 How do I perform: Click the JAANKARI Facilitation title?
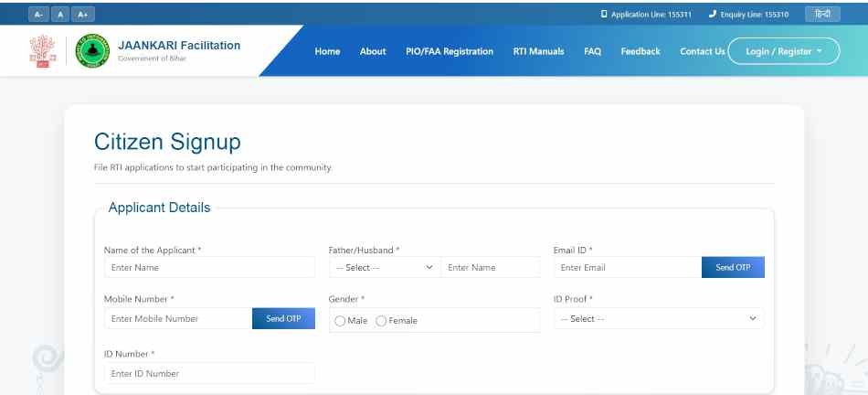tap(179, 46)
